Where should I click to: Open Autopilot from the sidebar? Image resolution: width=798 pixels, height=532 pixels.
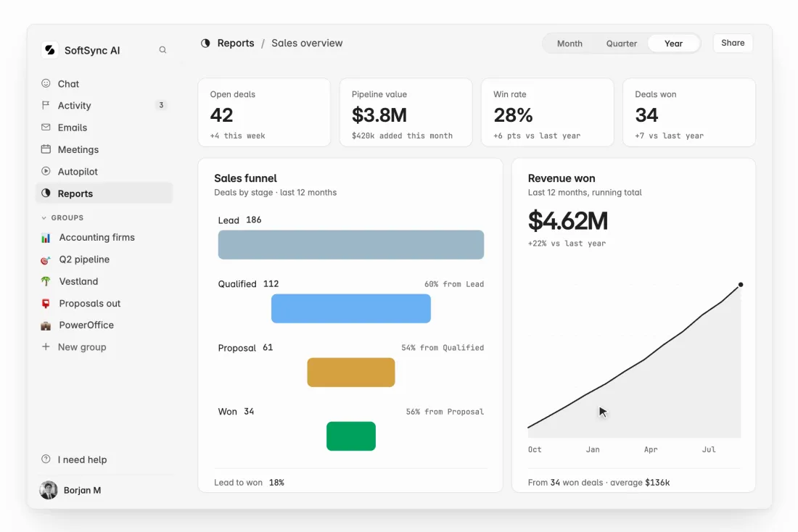coord(104,171)
